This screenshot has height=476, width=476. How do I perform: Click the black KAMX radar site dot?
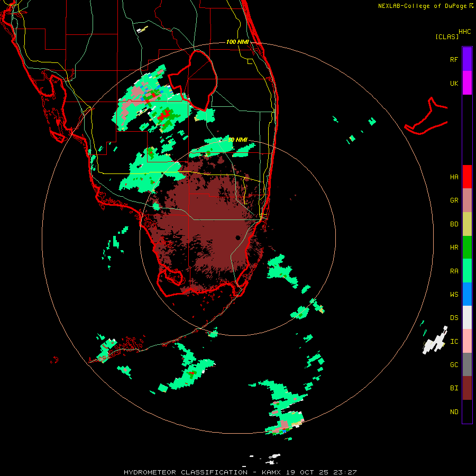[x=238, y=237]
